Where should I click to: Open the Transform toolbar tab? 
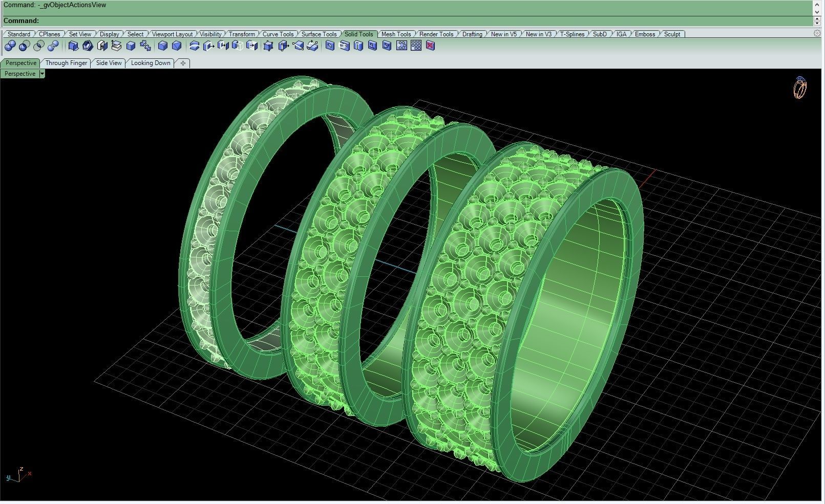242,34
